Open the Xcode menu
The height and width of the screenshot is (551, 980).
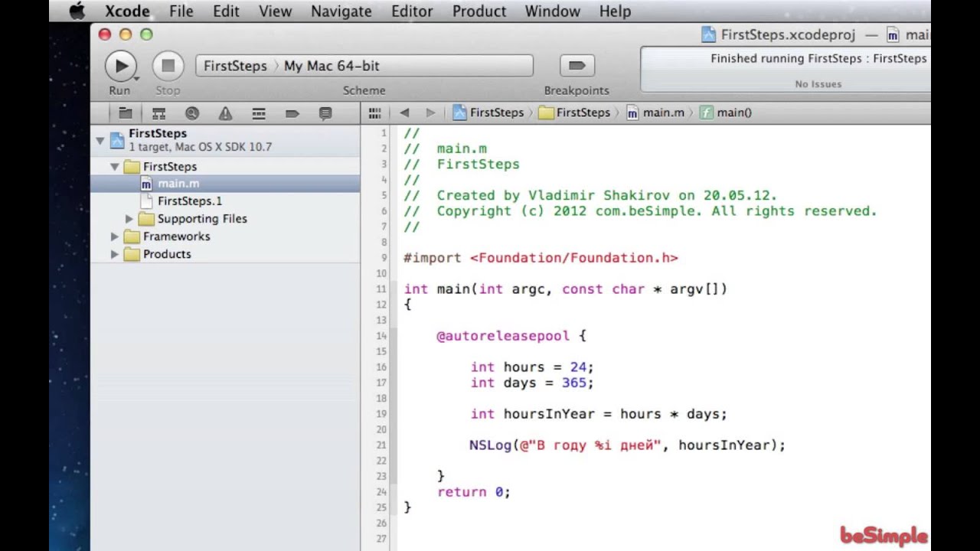pos(127,11)
